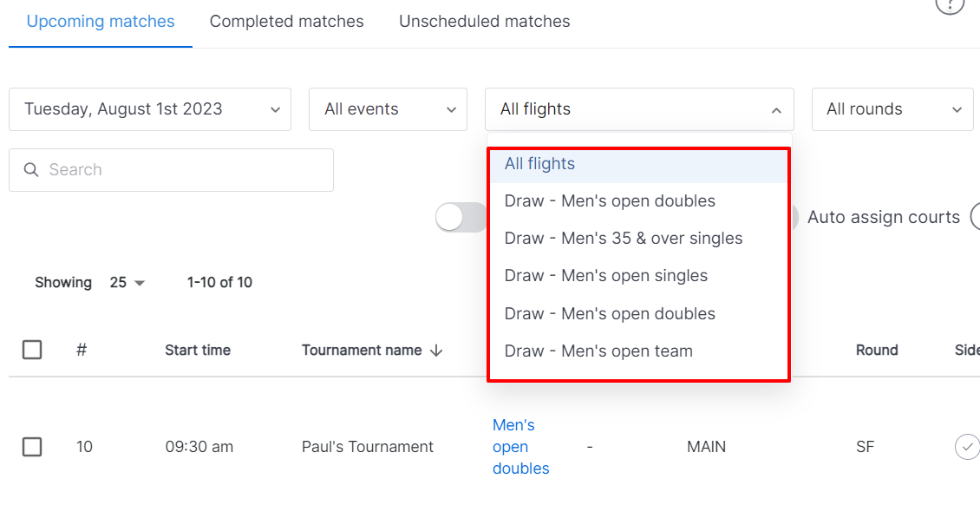
Task: Click the checkmark circle icon in match 10 row
Action: 967,447
